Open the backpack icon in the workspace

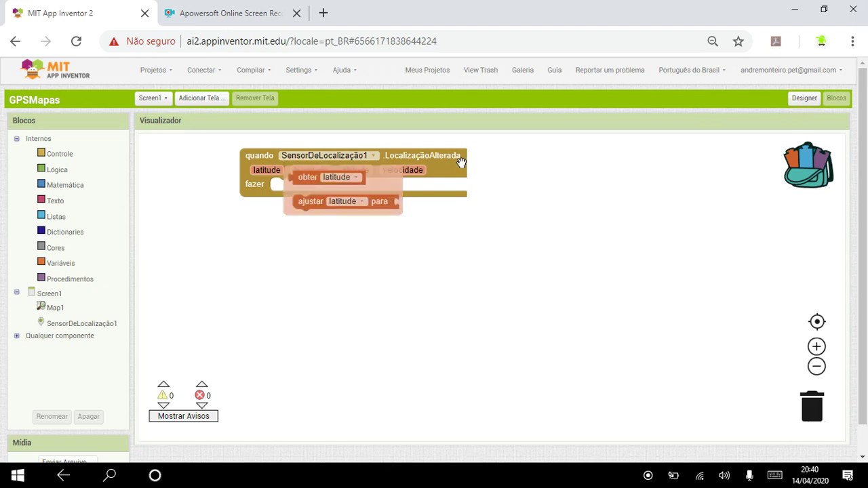[808, 165]
